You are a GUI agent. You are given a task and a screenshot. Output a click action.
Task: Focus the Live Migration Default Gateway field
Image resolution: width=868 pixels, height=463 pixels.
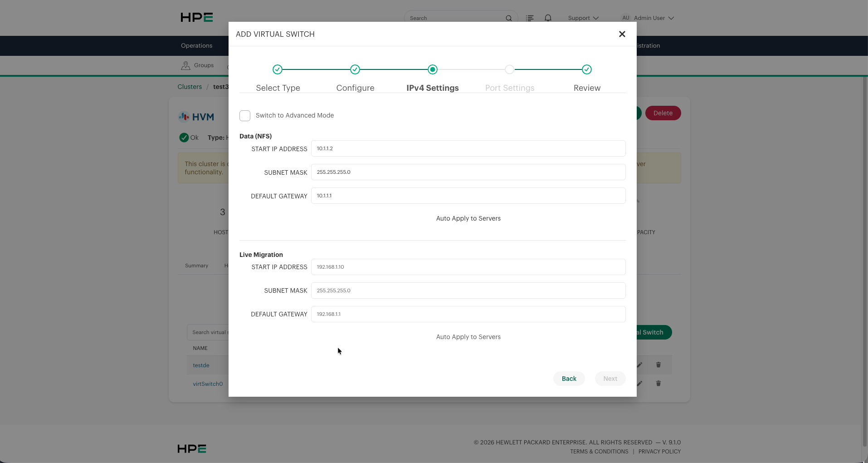tap(468, 314)
